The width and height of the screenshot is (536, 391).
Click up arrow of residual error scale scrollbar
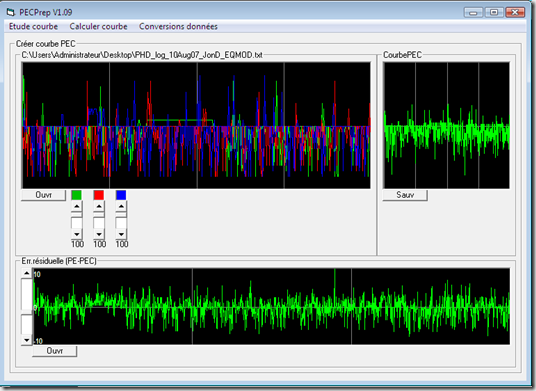click(27, 273)
